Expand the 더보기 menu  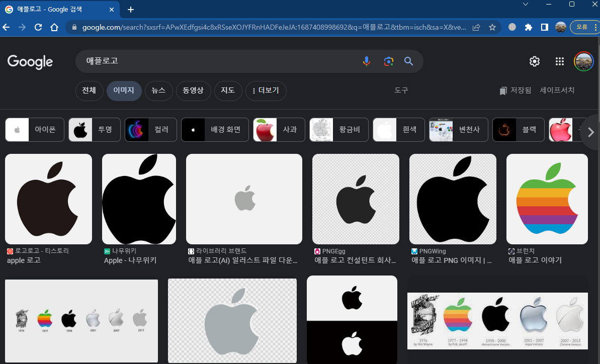click(266, 90)
